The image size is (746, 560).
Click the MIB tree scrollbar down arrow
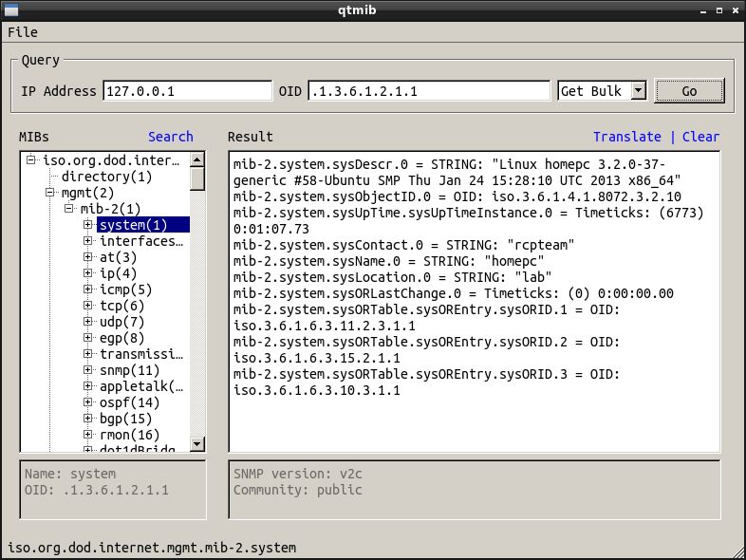click(x=197, y=443)
